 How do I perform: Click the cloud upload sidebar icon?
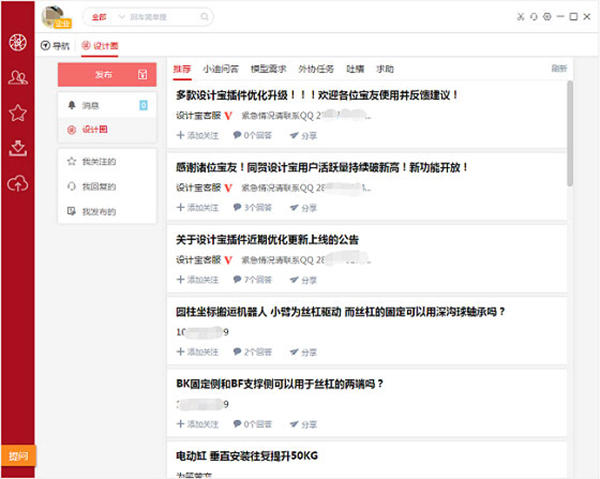[17, 183]
